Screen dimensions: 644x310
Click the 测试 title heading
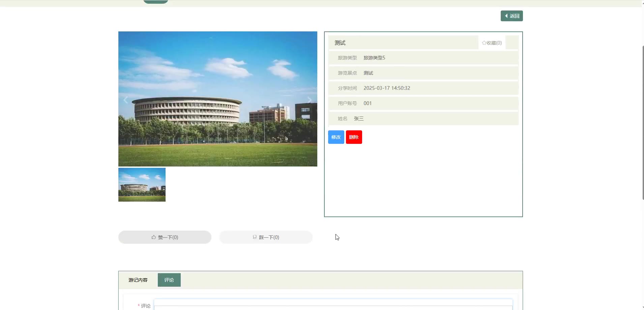coord(340,43)
